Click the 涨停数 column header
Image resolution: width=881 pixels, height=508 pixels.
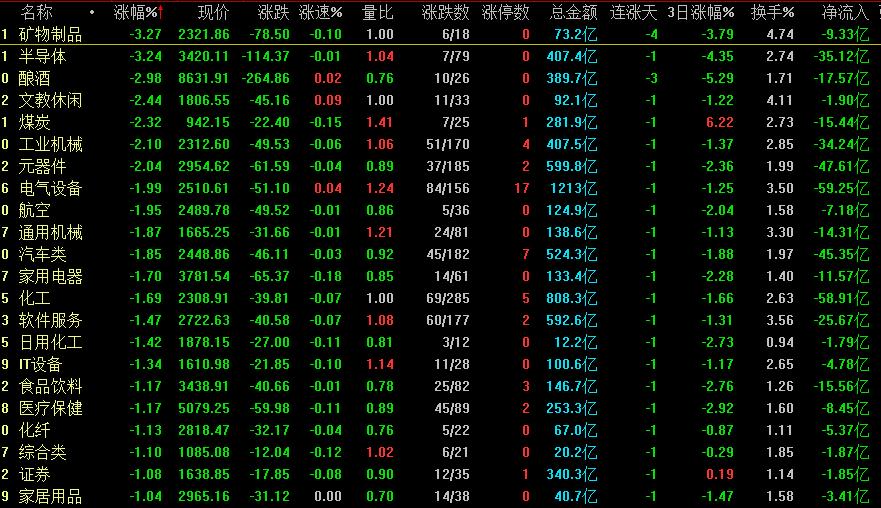[x=506, y=12]
